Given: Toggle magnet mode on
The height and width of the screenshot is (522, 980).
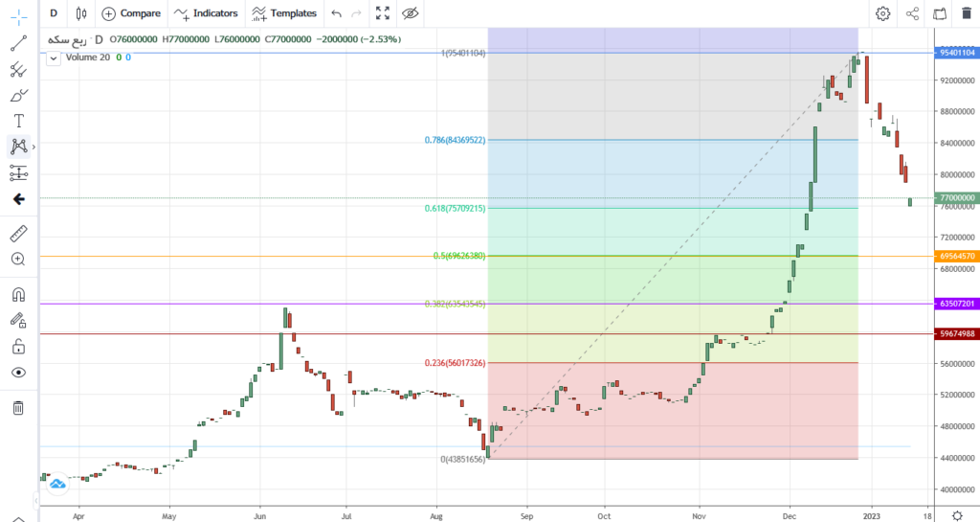Looking at the screenshot, I should [x=19, y=294].
